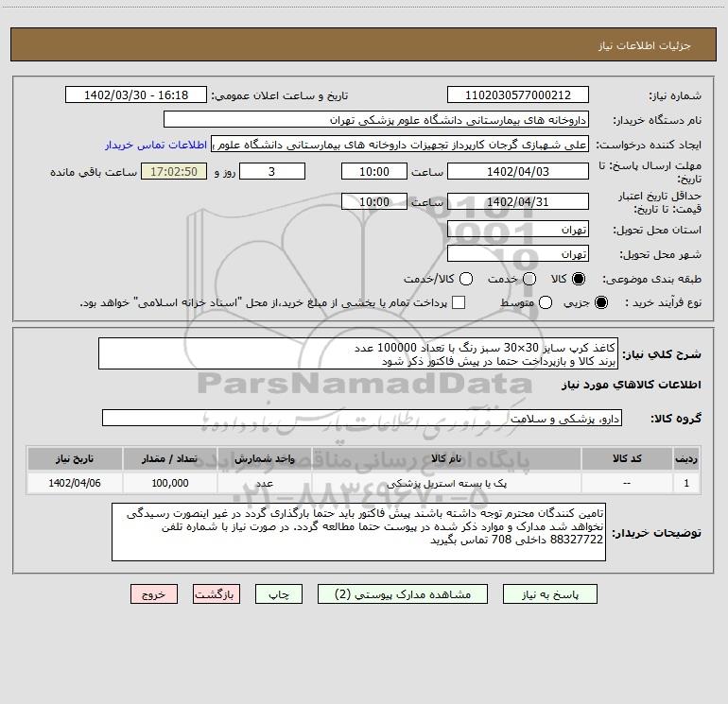Click the تاریخ نیاز column header
This screenshot has width=728, height=704.
pos(75,459)
